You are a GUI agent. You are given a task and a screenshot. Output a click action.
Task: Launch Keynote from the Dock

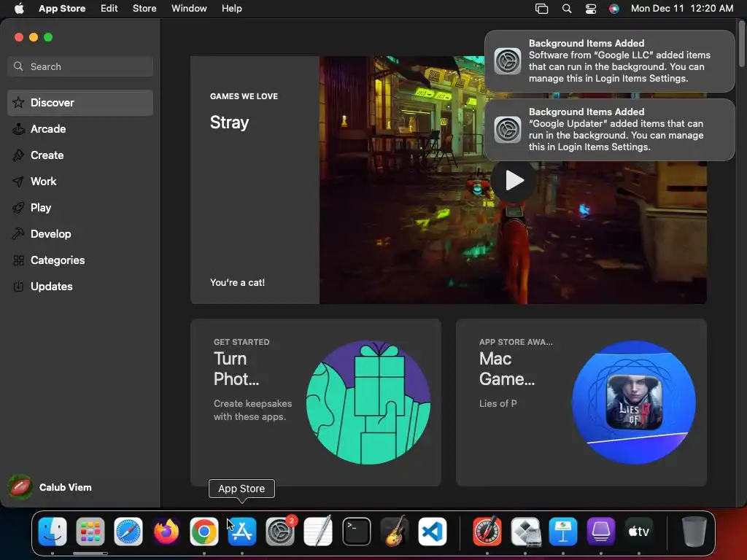click(x=563, y=531)
